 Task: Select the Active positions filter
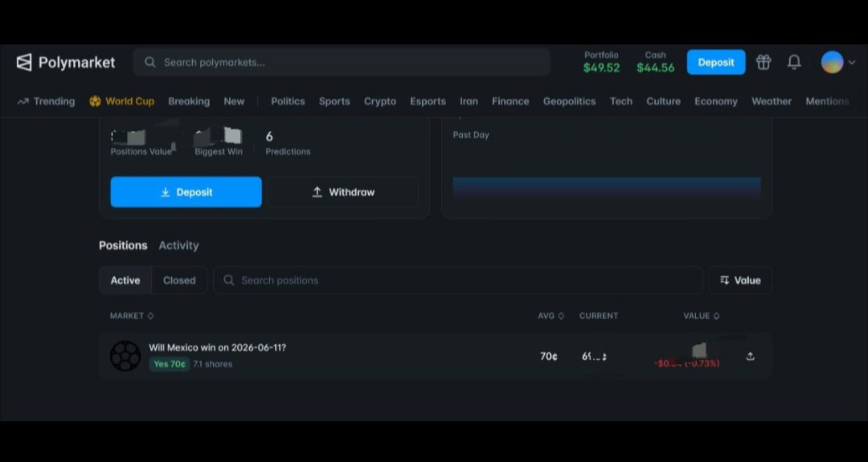[x=125, y=280]
